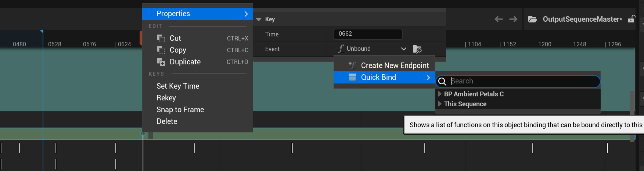Toggle the sequence lock icon
Screen dimensions: 644x171
click(631, 19)
